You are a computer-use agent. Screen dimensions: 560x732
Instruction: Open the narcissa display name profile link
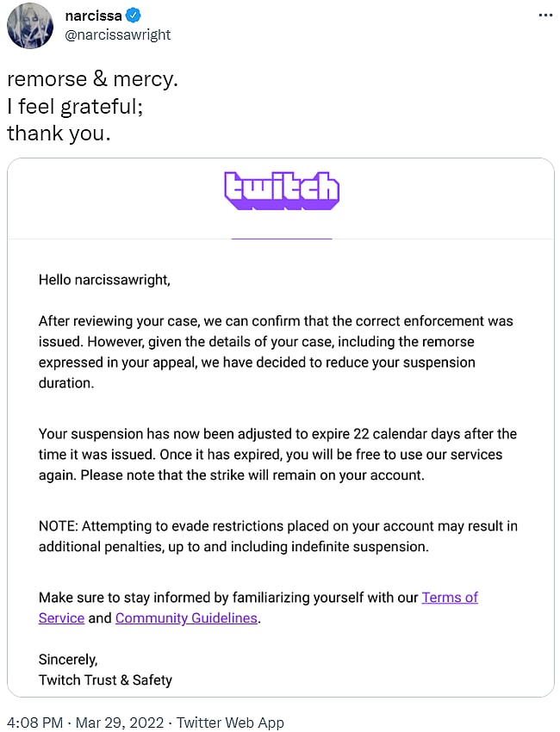(x=93, y=16)
